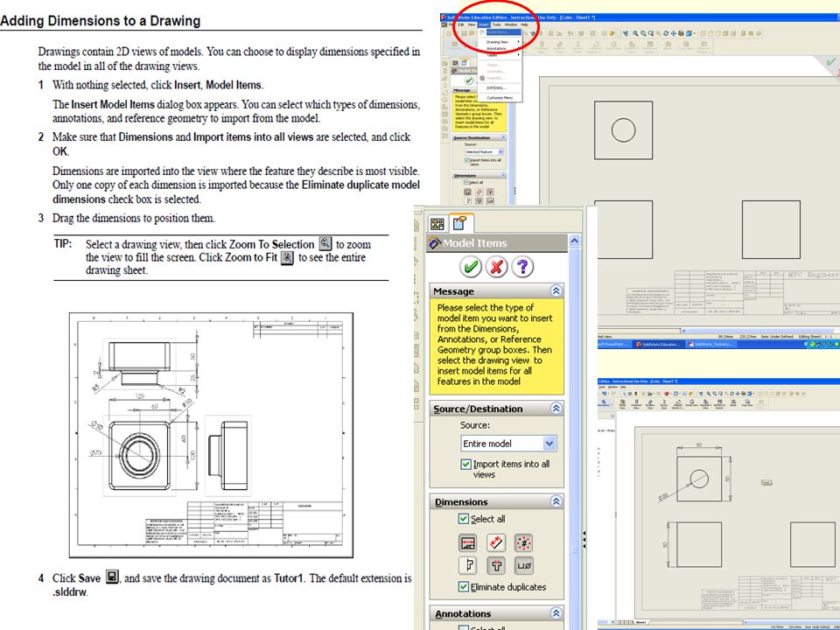
Task: Click the red X cancel icon in the large Model Items panel
Action: pyautogui.click(x=497, y=266)
